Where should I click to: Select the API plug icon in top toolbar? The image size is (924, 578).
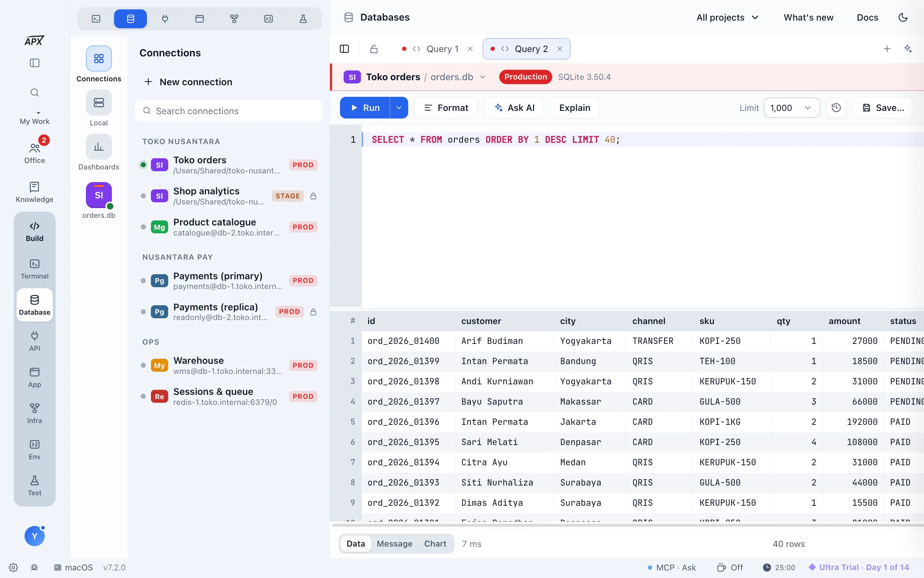click(x=165, y=19)
